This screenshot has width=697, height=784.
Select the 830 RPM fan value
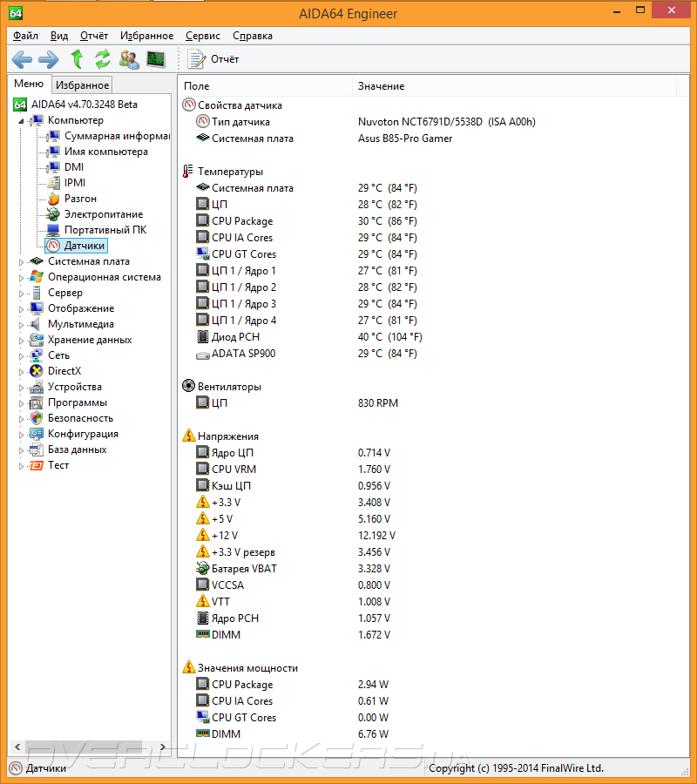tap(378, 403)
